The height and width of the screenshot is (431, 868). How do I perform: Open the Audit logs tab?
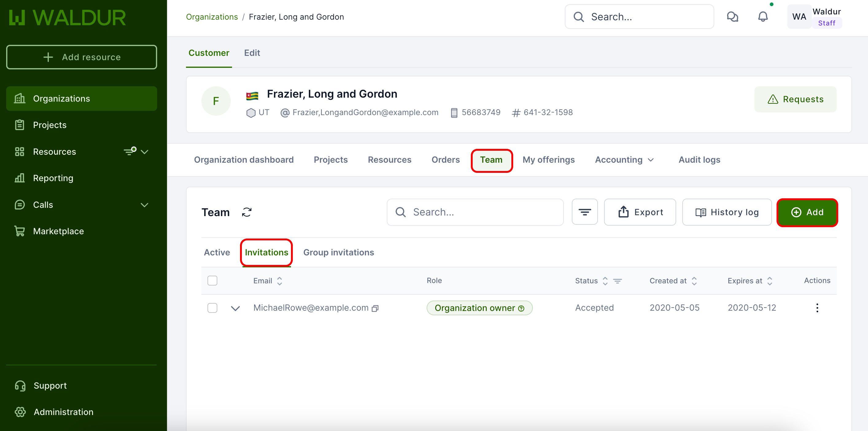(699, 160)
